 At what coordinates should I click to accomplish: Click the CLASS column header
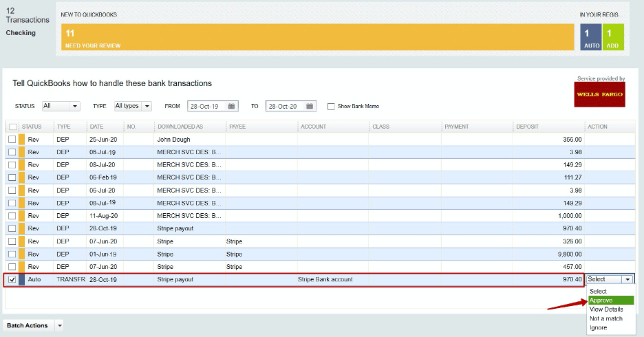coord(380,127)
